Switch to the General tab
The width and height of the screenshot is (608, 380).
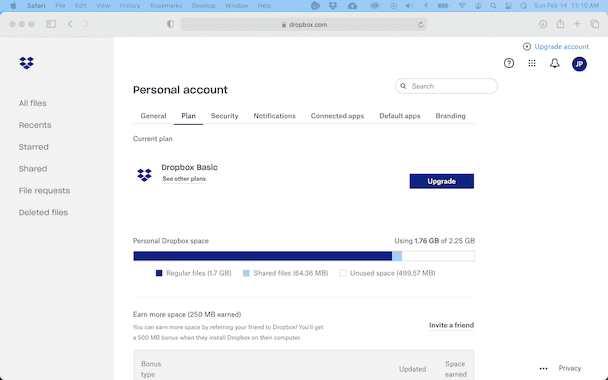coord(153,116)
